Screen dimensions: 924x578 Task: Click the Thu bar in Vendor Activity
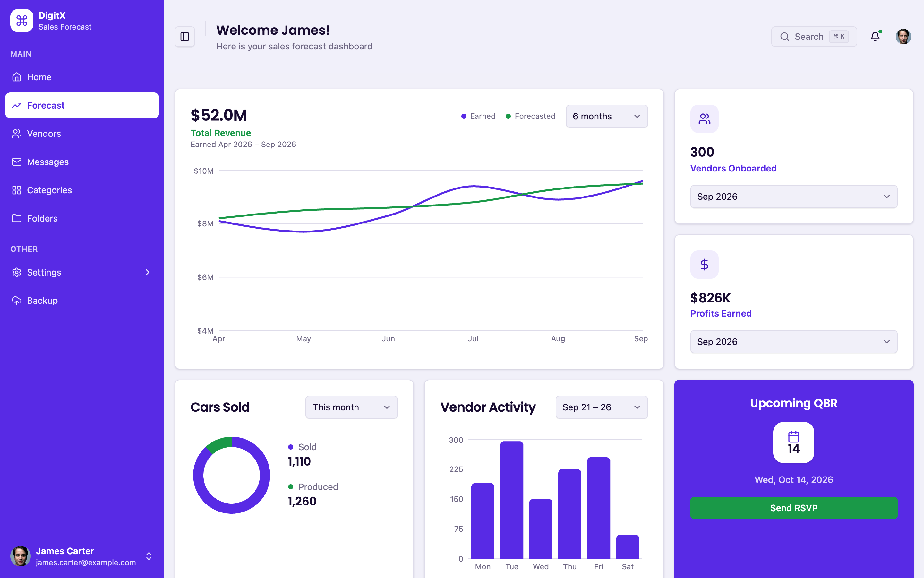pos(570,514)
